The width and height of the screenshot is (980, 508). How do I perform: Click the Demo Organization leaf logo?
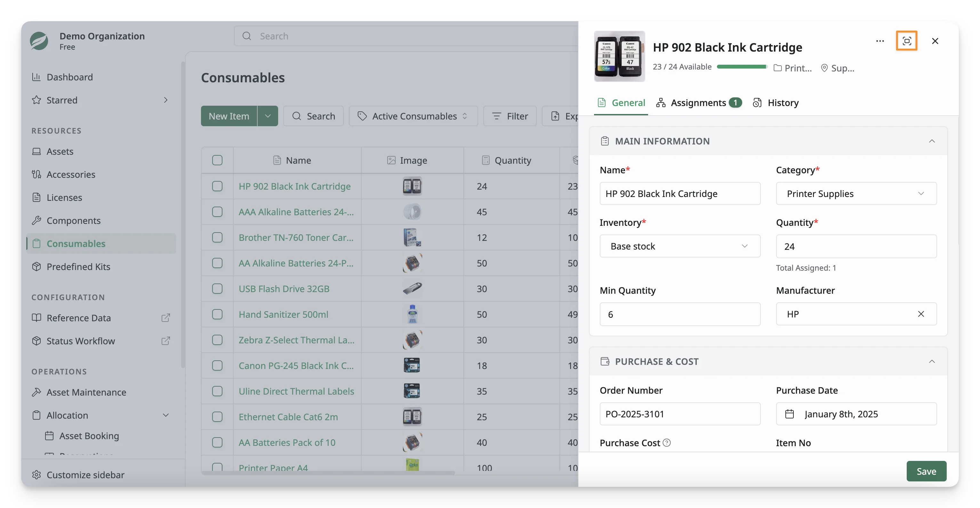point(39,41)
